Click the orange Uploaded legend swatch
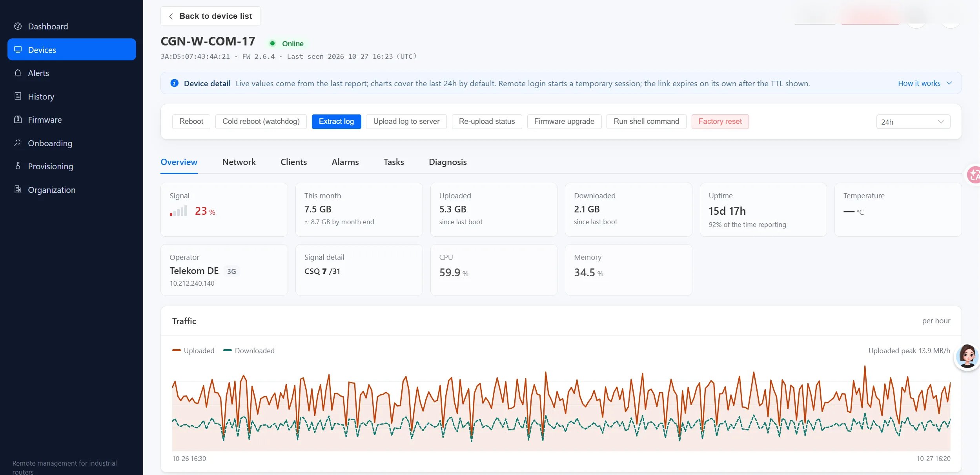This screenshot has height=475, width=980. [x=177, y=350]
